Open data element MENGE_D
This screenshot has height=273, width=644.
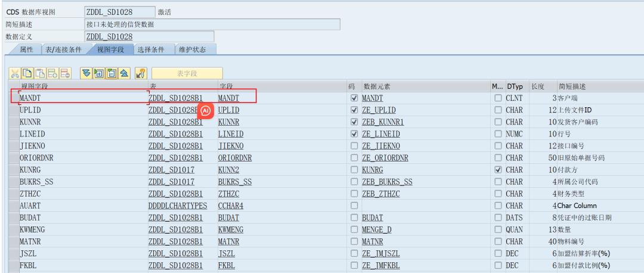coord(377,229)
